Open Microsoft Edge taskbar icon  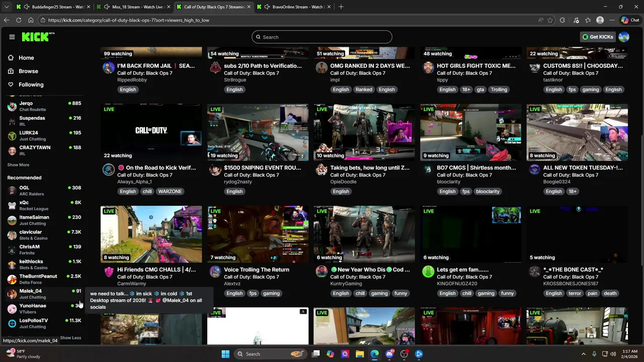tap(374, 354)
